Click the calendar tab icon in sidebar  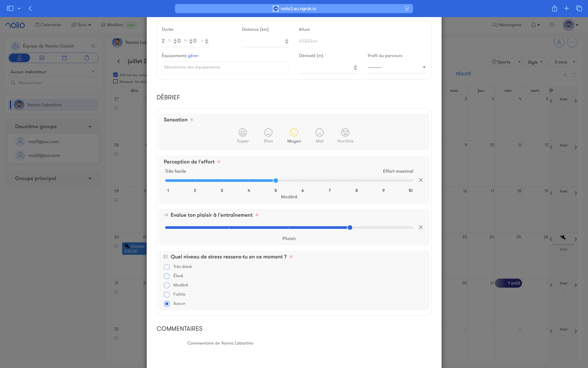64,58
